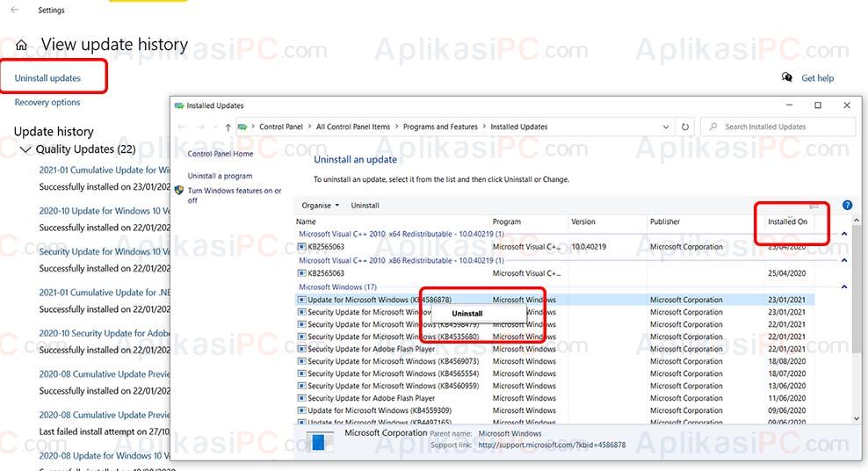Collapse the Microsoft Windows (17) group
This screenshot has width=868, height=471.
[844, 287]
